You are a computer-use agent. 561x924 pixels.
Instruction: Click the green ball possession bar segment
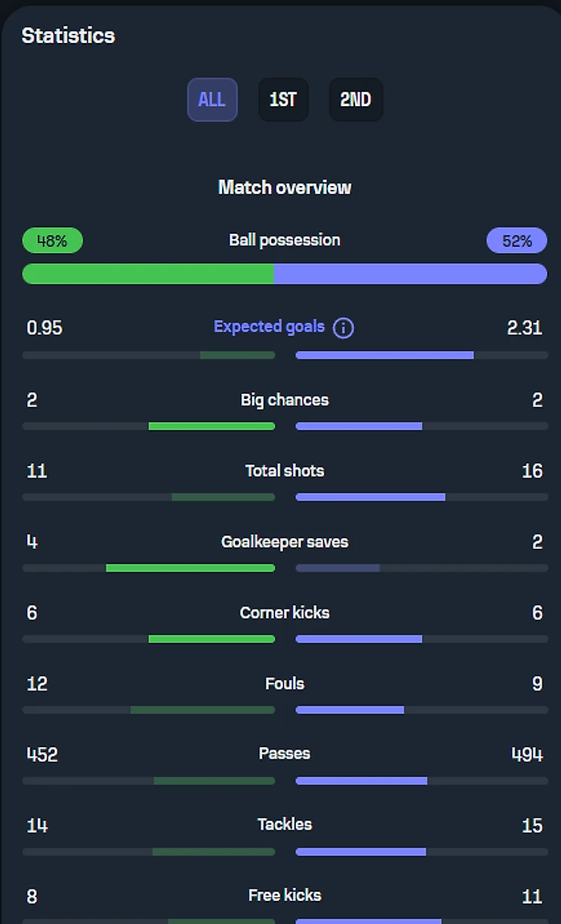click(x=148, y=274)
